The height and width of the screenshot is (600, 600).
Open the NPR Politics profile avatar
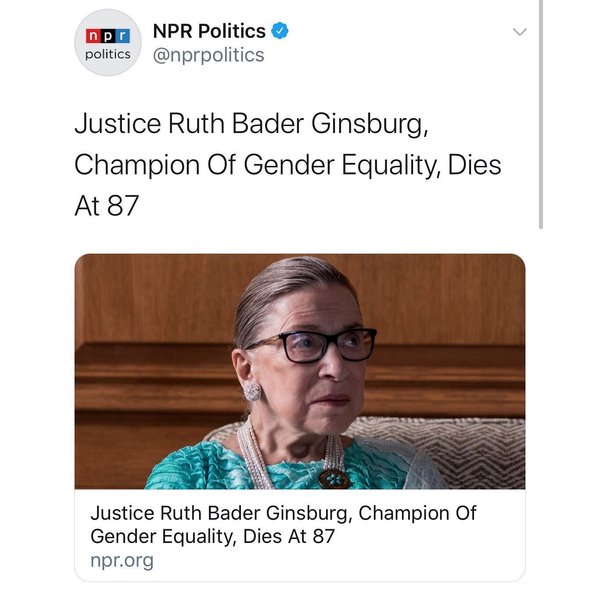tap(108, 43)
